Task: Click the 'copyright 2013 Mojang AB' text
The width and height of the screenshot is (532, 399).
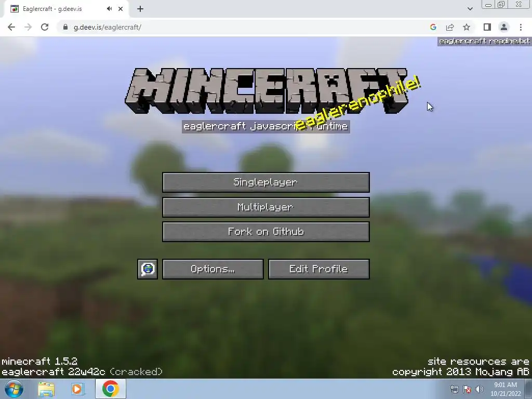Action: tap(460, 372)
